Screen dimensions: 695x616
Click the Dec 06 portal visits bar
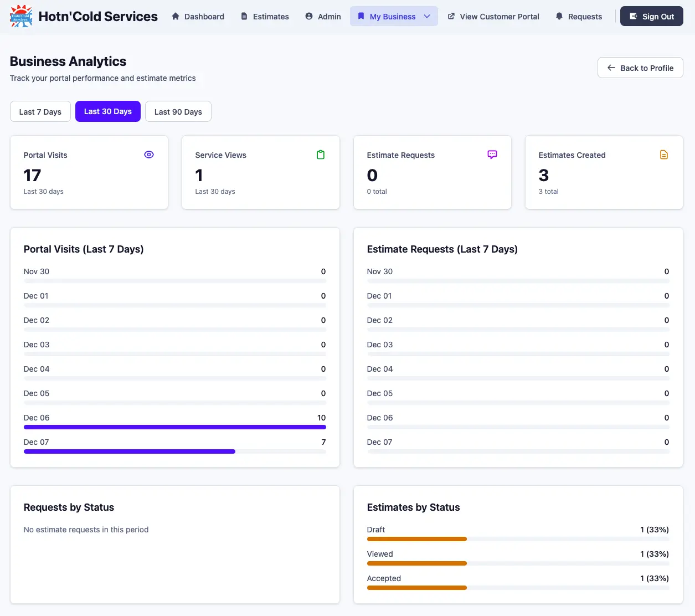[x=174, y=427]
